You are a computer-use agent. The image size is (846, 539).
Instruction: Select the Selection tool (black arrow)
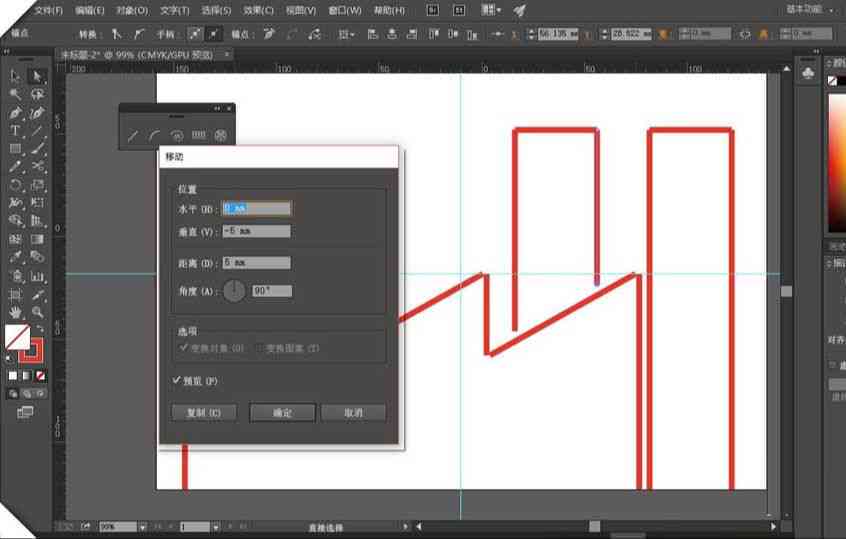15,76
